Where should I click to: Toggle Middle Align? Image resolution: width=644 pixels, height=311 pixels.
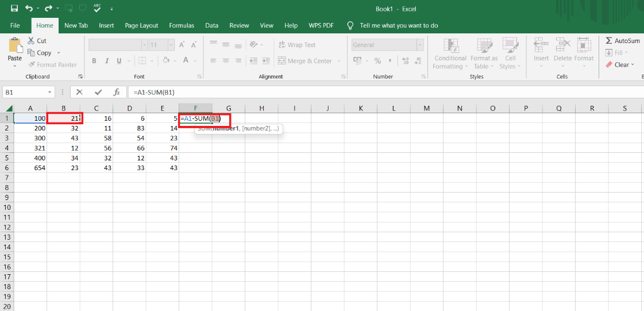(x=225, y=44)
